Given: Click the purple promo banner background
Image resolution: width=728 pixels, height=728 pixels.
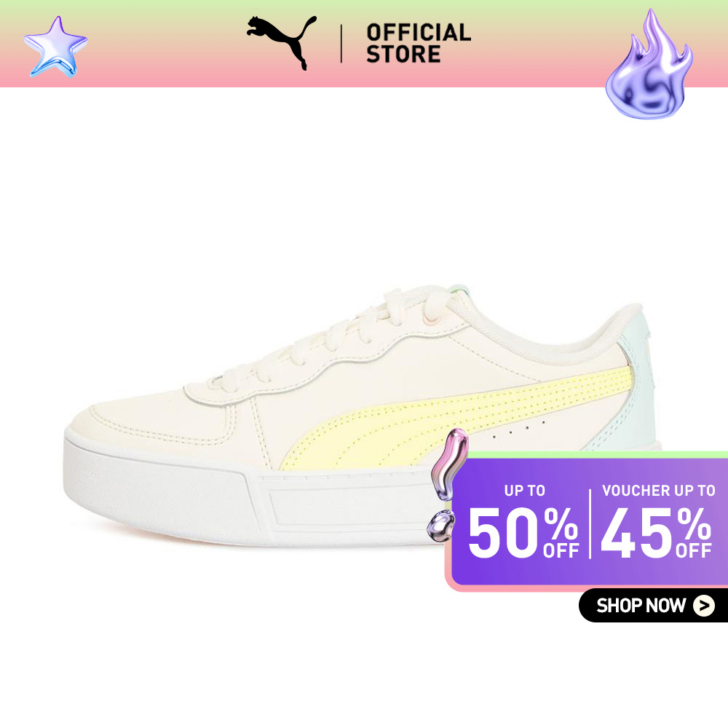Looking at the screenshot, I should 590,522.
